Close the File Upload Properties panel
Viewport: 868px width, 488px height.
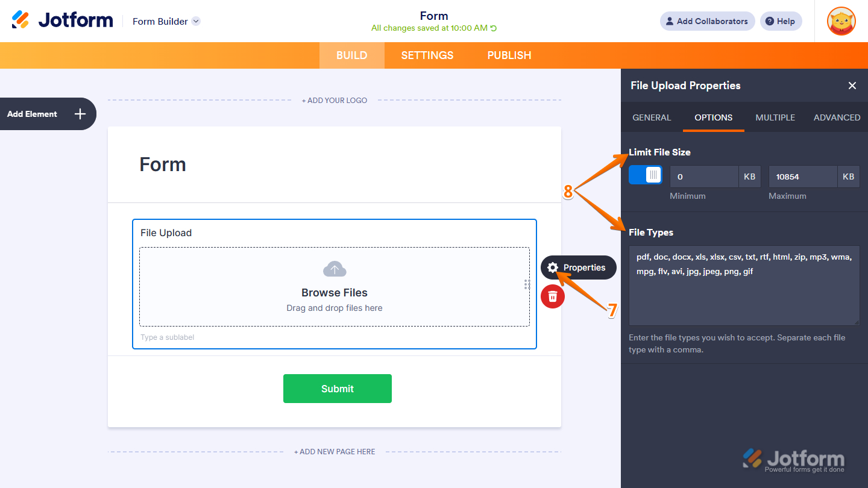pyautogui.click(x=852, y=86)
